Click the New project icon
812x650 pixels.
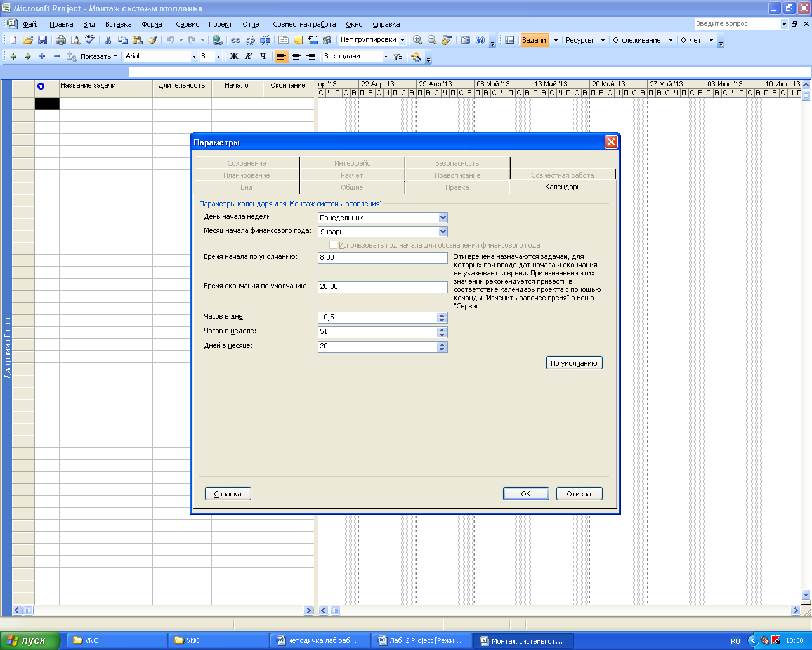(x=13, y=40)
